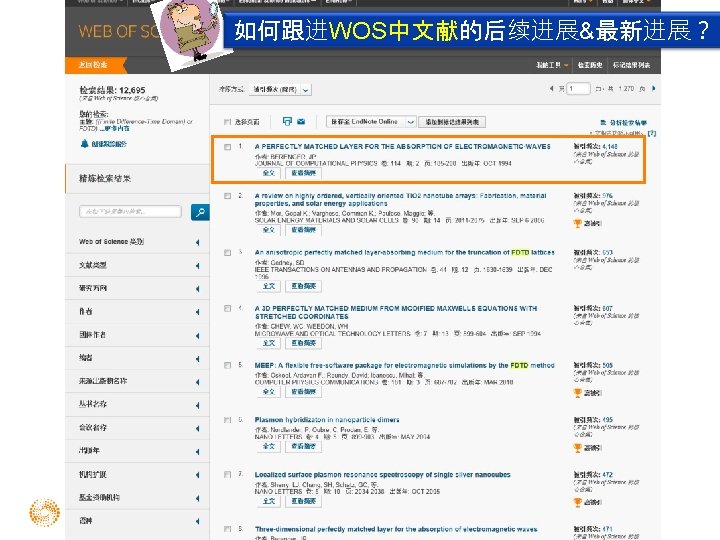Image resolution: width=720 pixels, height=540 pixels.
Task: Click the more content link under search query
Action: pyautogui.click(x=114, y=129)
